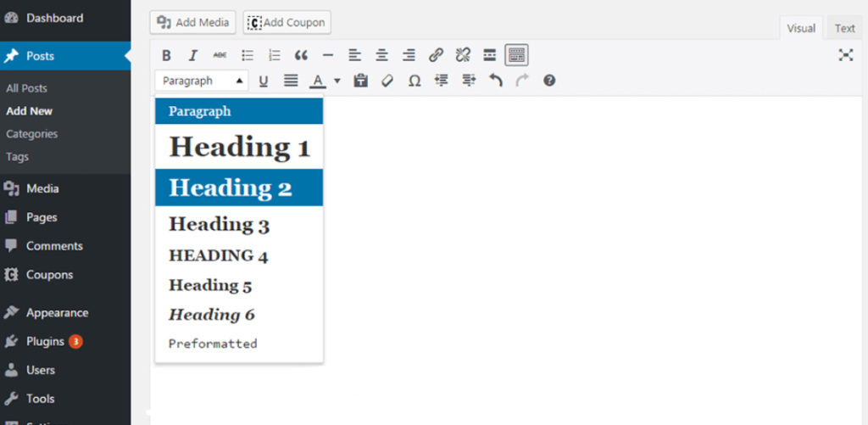Image resolution: width=868 pixels, height=425 pixels.
Task: Align text left
Action: coord(355,55)
